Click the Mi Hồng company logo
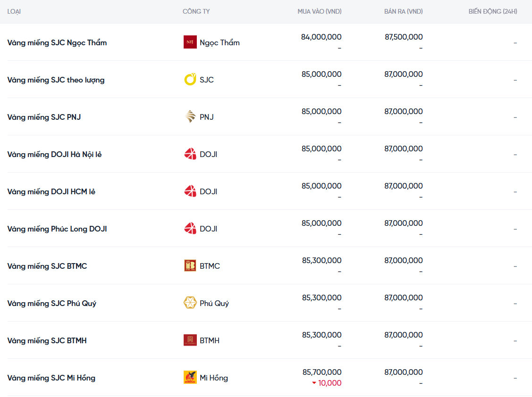Screen dimensions: 532x397 (190, 377)
